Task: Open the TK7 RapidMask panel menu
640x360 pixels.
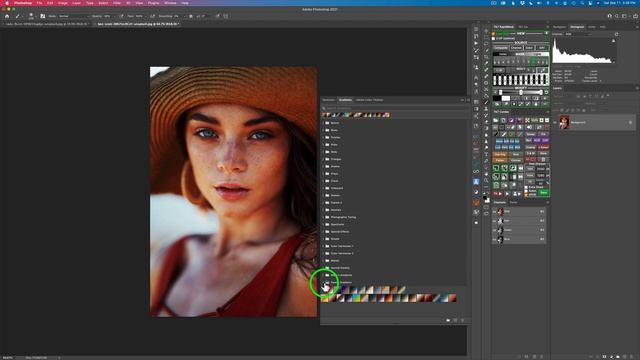Action: [547, 27]
